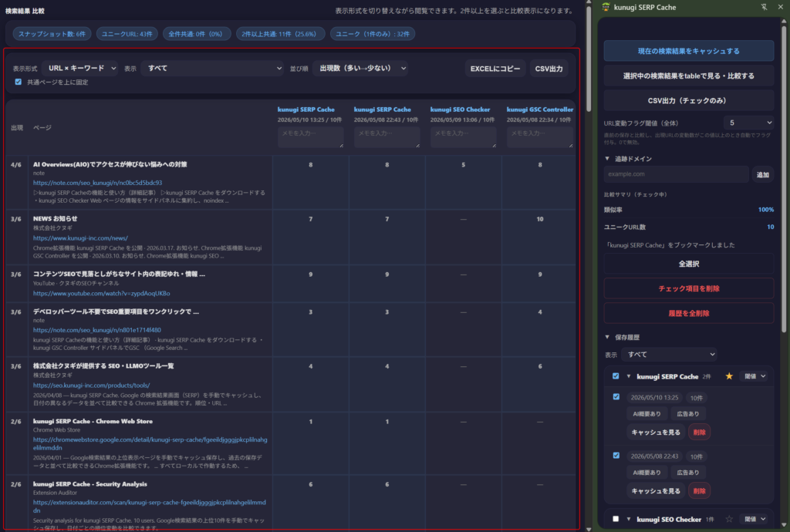
Task: Click the example.com tracking domain input
Action: (x=676, y=174)
